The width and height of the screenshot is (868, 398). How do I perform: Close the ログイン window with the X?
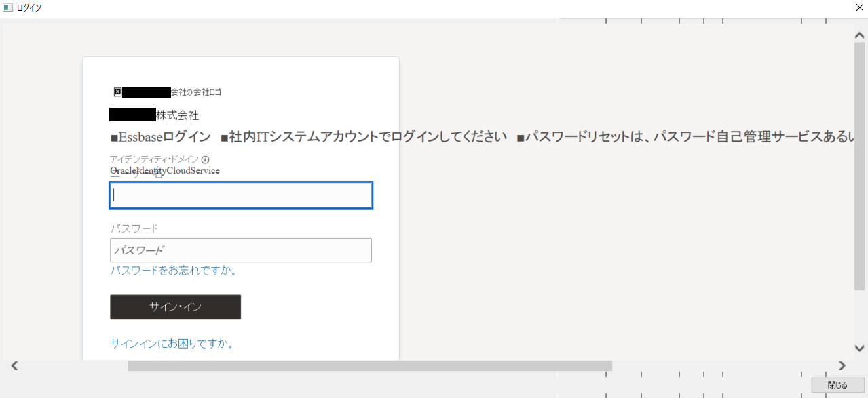coord(861,7)
